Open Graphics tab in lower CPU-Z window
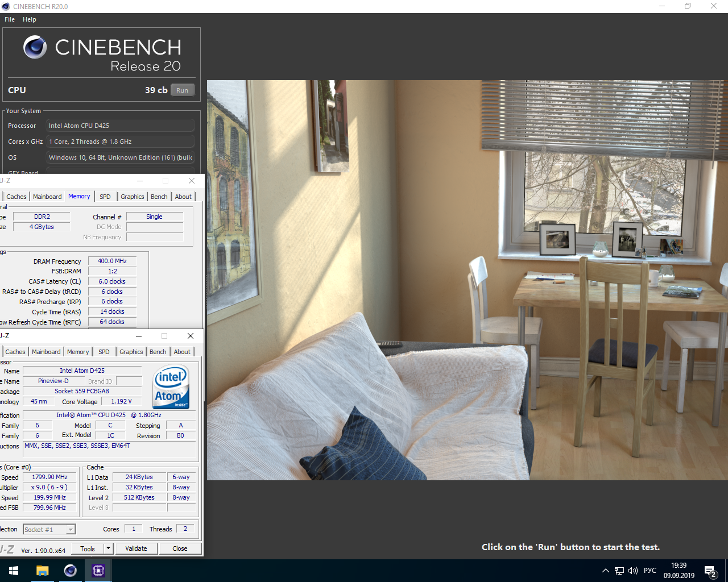 (131, 352)
